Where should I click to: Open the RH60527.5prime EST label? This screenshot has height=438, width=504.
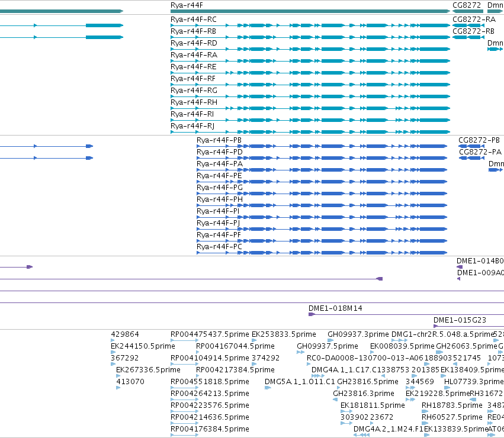coord(452,417)
